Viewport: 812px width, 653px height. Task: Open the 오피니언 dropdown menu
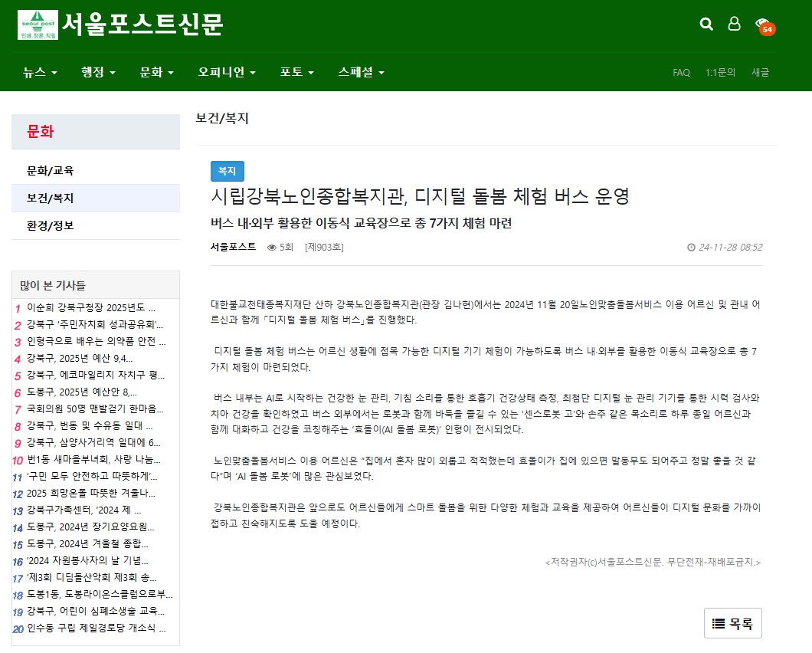pyautogui.click(x=226, y=72)
